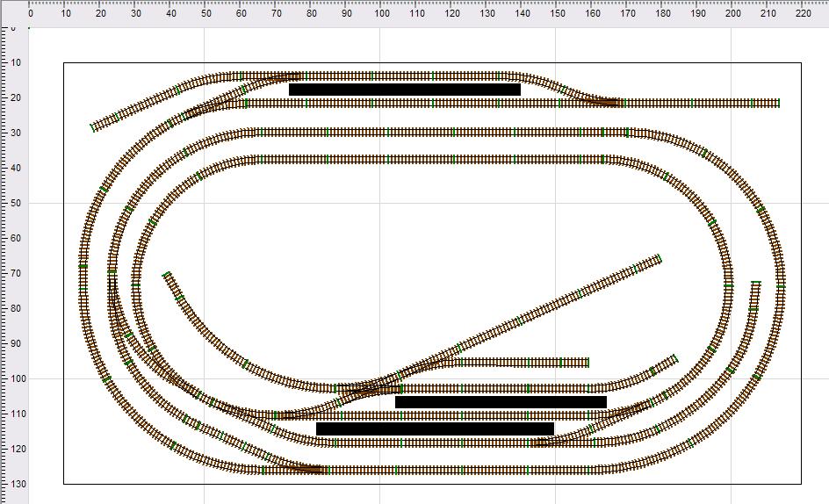Select the straight track extending to the top-right edge
The height and width of the screenshot is (504, 829).
[701, 103]
